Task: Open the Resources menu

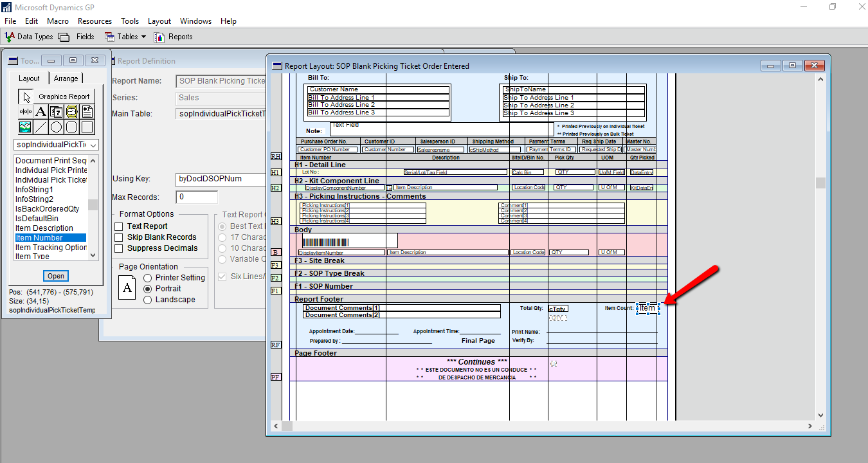Action: (95, 21)
